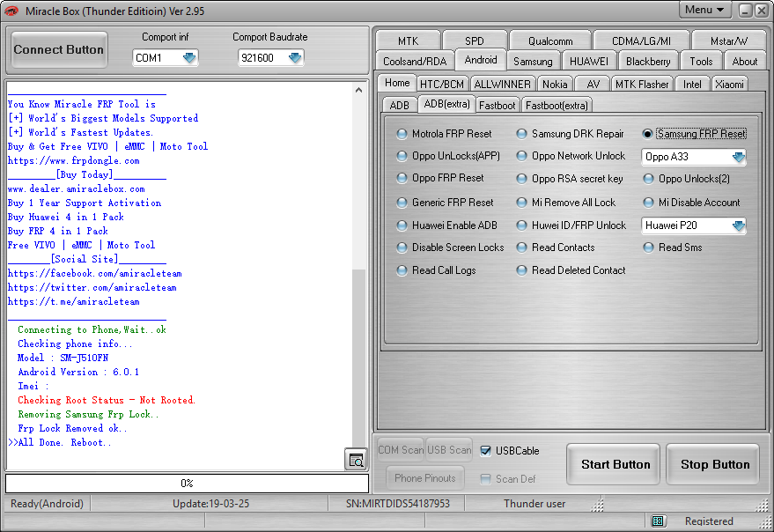Select Read Deleted Contact option
The image size is (774, 532).
571,270
